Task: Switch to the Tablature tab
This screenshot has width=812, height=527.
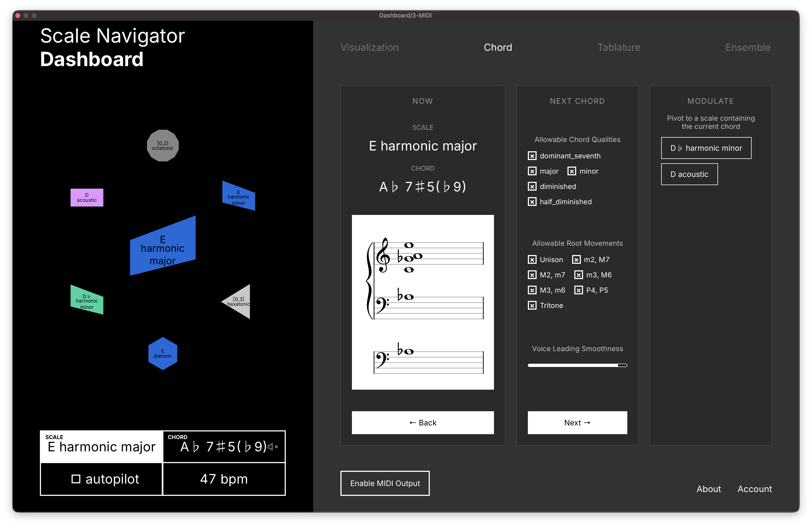Action: (x=619, y=48)
